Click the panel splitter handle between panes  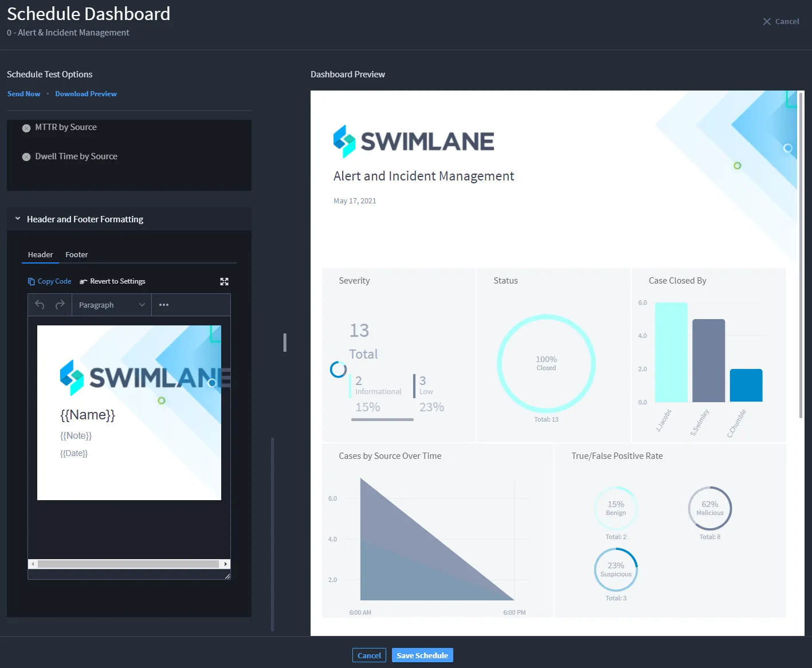coord(285,343)
